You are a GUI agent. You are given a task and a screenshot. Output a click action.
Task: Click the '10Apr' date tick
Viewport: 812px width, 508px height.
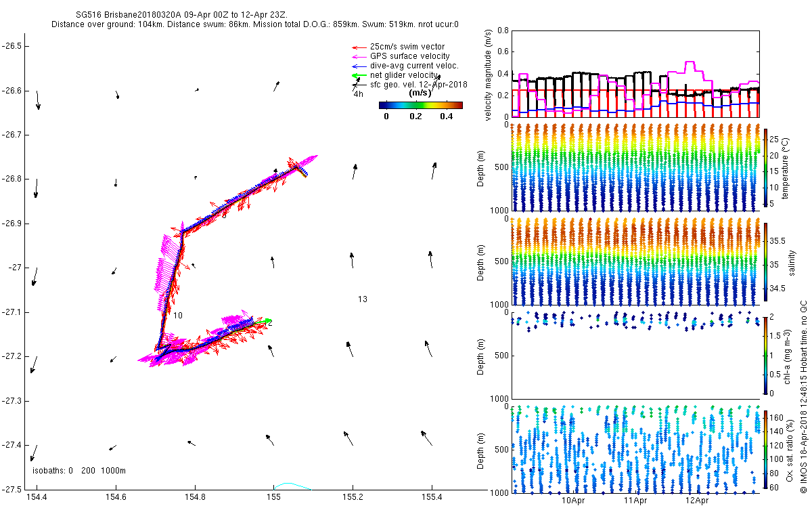pos(574,501)
